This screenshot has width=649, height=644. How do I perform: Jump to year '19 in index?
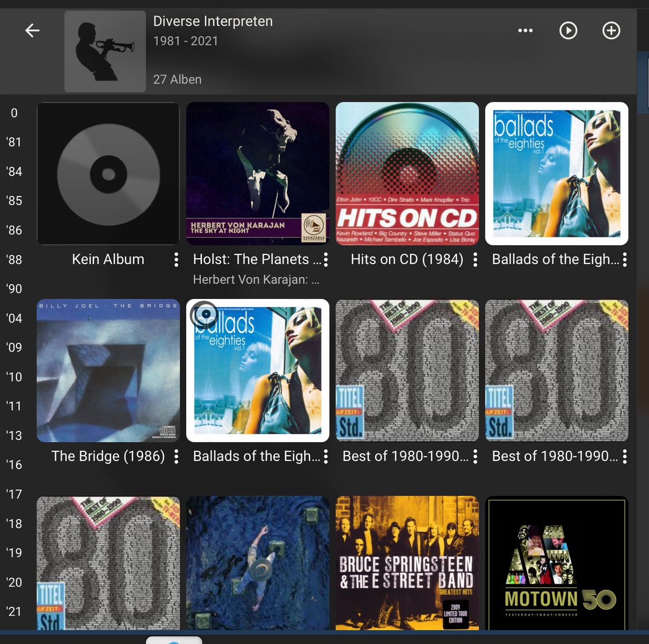pyautogui.click(x=14, y=553)
